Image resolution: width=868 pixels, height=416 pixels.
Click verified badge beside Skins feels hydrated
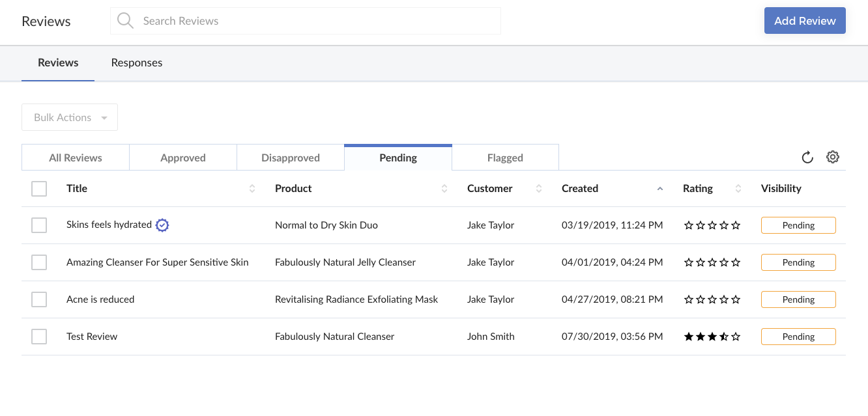(162, 225)
